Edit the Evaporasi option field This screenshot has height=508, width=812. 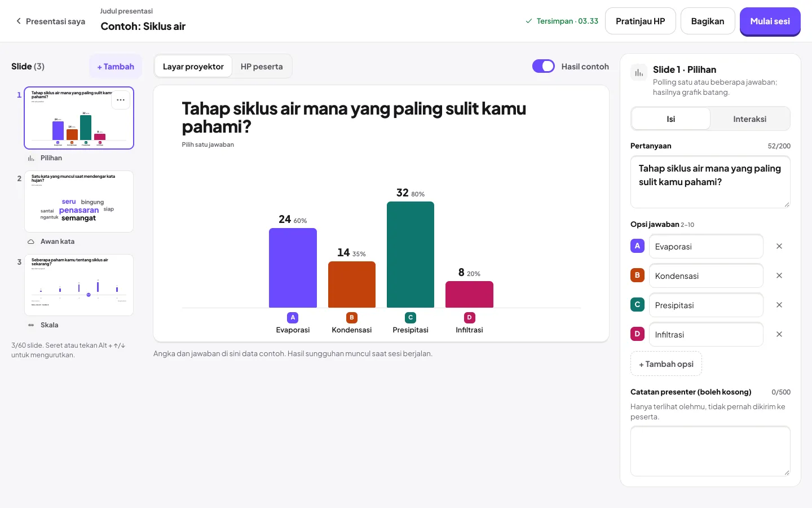coord(706,247)
